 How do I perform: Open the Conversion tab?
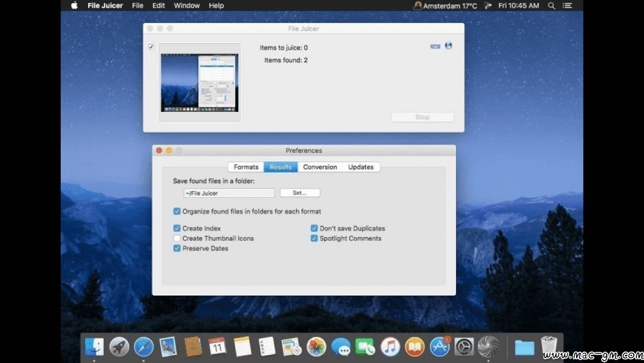tap(320, 167)
